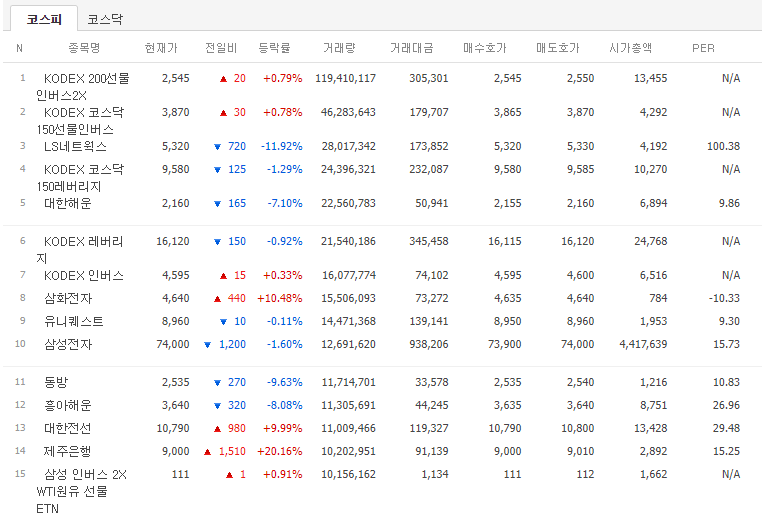The width and height of the screenshot is (762, 523).
Task: Click the down arrow beside 270 in 동방 row
Action: [x=217, y=383]
